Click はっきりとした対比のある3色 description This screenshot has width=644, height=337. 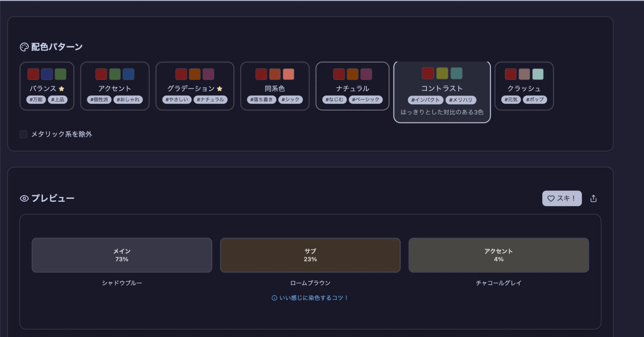tap(442, 112)
